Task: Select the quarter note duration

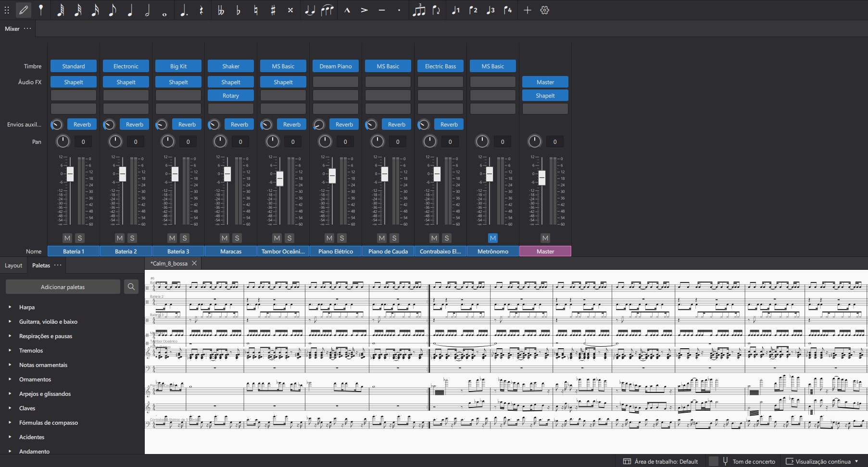Action: tap(130, 10)
